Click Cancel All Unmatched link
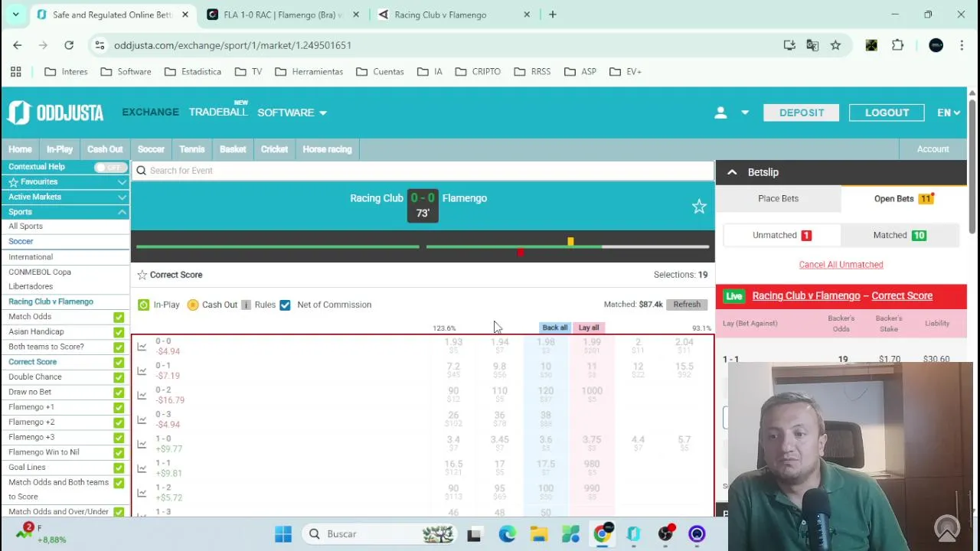980x551 pixels. tap(841, 265)
